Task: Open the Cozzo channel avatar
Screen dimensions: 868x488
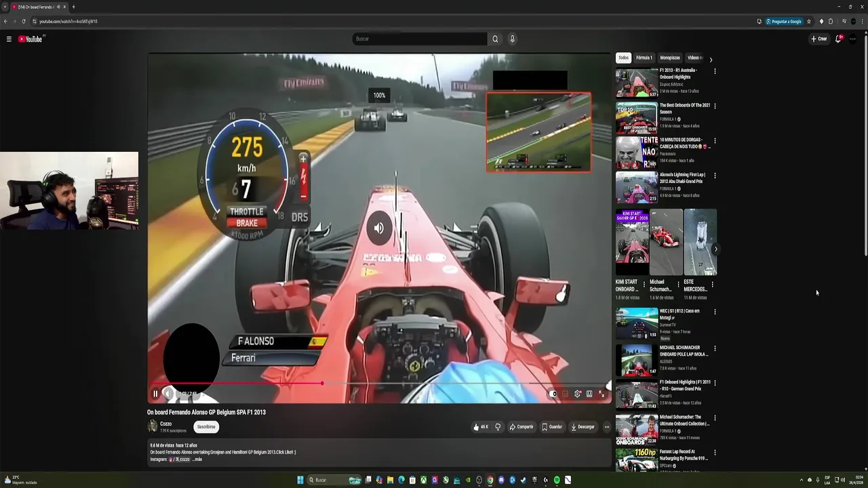Action: 153,426
